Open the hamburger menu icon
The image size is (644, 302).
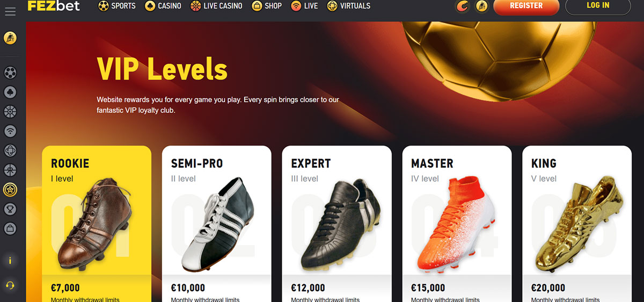[x=10, y=11]
